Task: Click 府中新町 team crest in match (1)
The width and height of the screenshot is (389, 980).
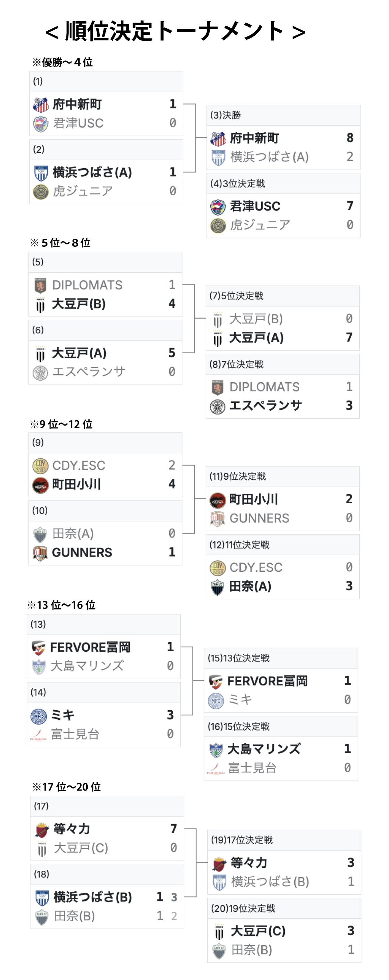Action: 41,105
